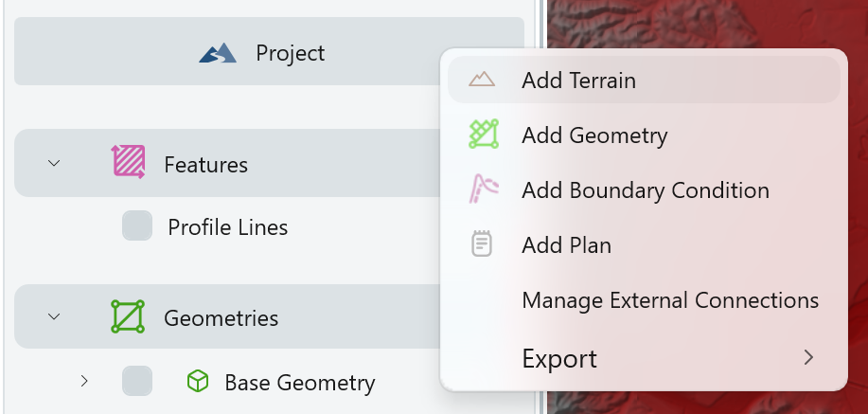Click the green Geometries polygon icon
This screenshot has height=414, width=868.
click(128, 316)
